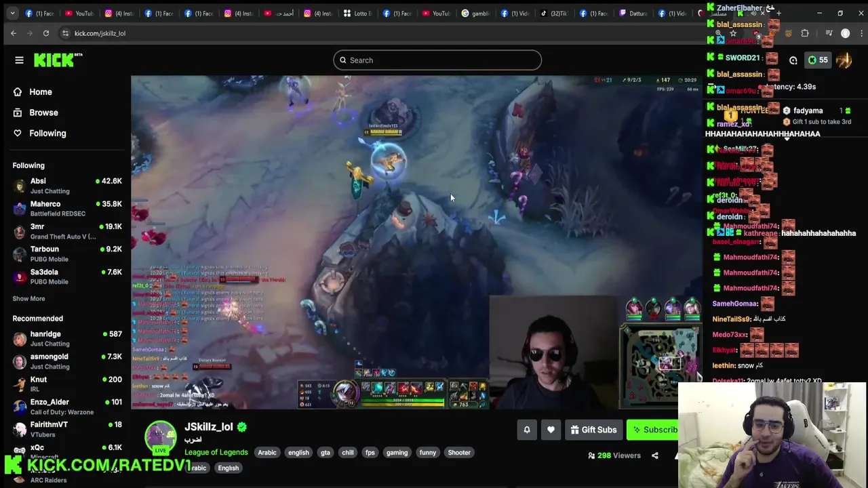Click fadyama in gift leaderboard
This screenshot has width=868, height=488.
tap(808, 110)
